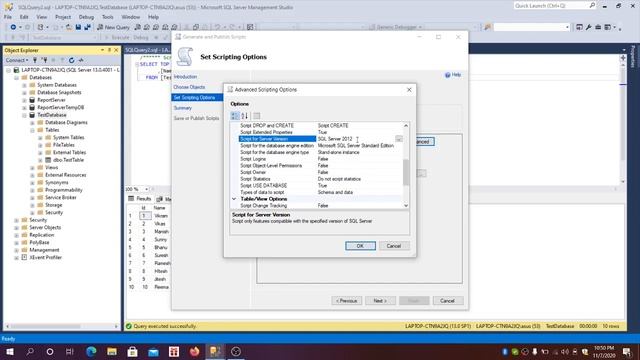640x360 pixels.
Task: Click the single-disk Save icon in toolbar
Action: 78,27
